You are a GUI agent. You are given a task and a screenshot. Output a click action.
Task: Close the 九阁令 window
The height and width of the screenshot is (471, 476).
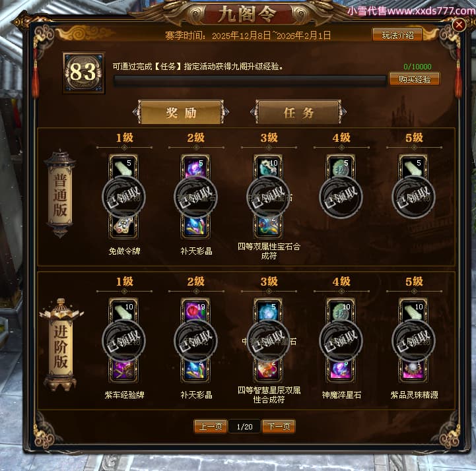click(459, 24)
